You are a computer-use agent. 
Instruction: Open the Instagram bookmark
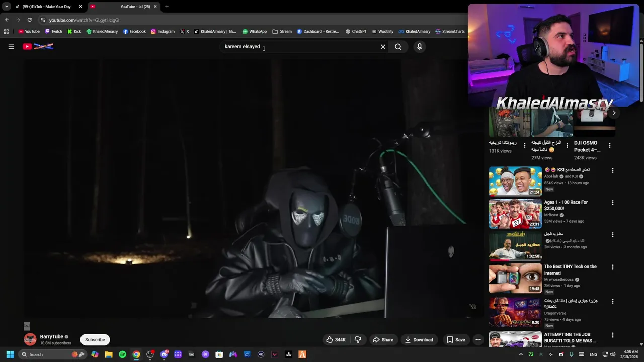(x=163, y=31)
